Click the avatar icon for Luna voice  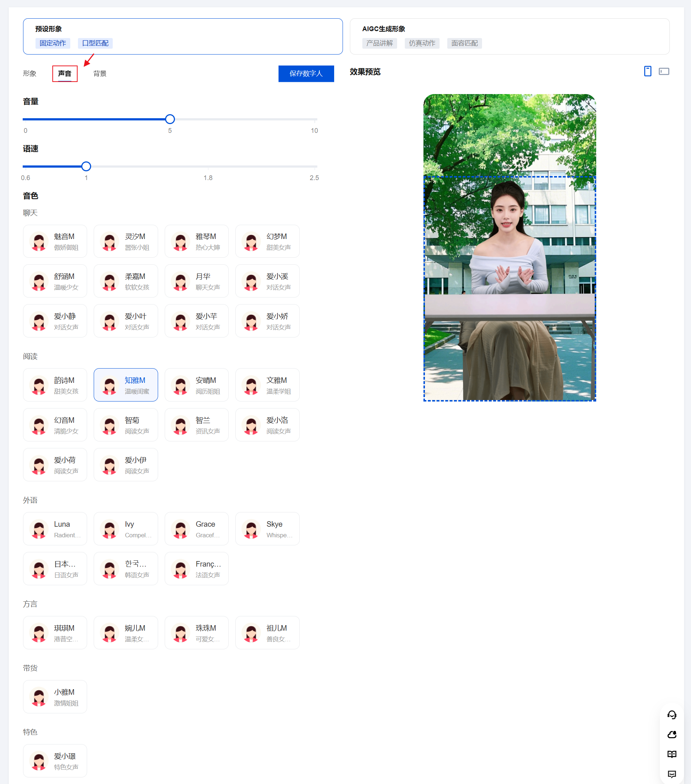click(x=39, y=529)
